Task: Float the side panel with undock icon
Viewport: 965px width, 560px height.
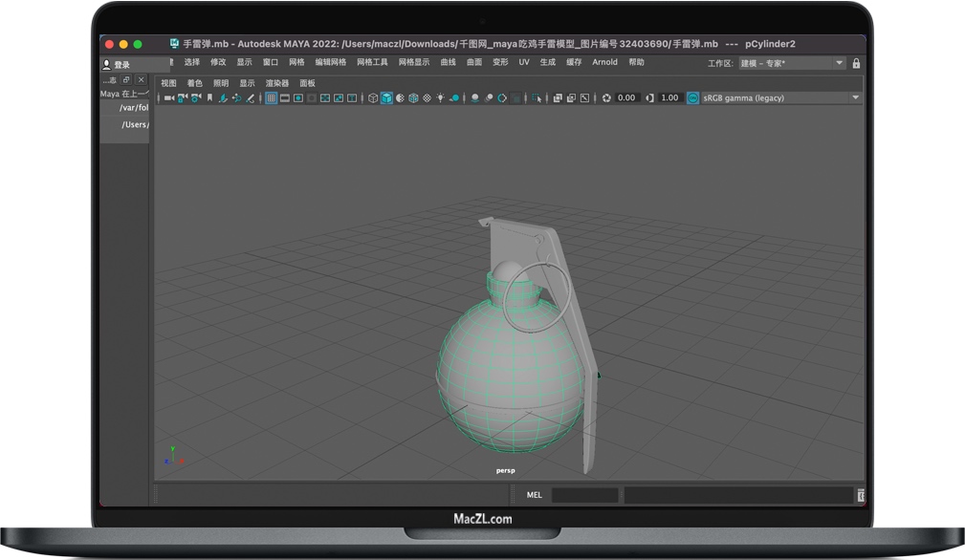Action: point(126,80)
